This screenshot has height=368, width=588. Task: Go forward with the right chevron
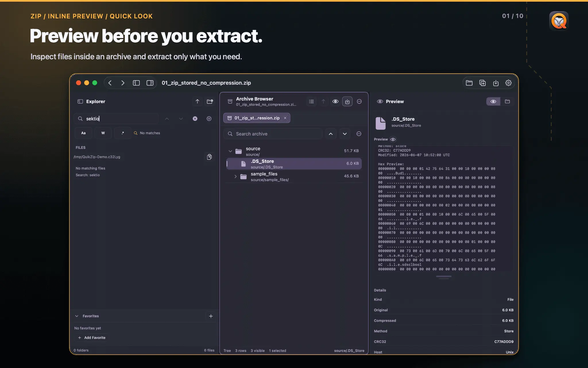pos(123,83)
